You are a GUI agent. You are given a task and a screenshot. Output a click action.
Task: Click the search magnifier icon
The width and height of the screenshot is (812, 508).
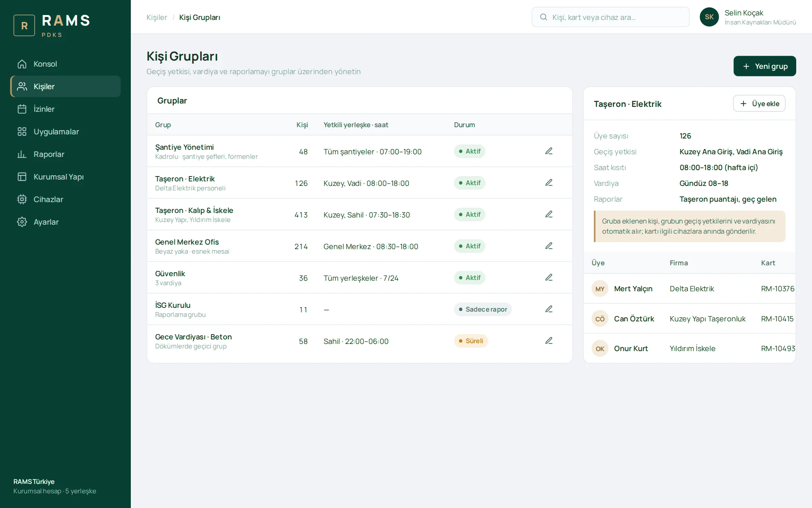pyautogui.click(x=544, y=17)
